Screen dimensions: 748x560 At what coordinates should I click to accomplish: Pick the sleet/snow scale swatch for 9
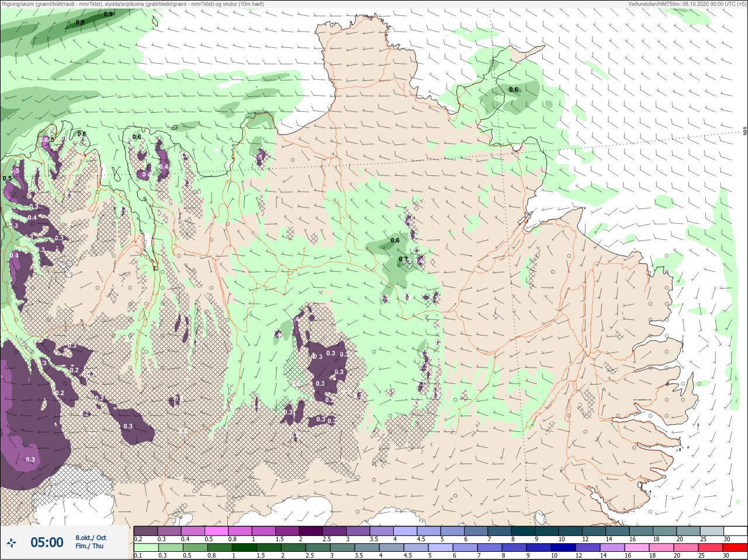pos(547,531)
